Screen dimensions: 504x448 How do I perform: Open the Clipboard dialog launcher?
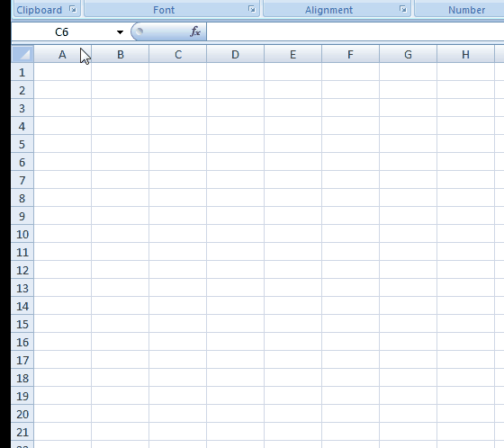pyautogui.click(x=73, y=9)
